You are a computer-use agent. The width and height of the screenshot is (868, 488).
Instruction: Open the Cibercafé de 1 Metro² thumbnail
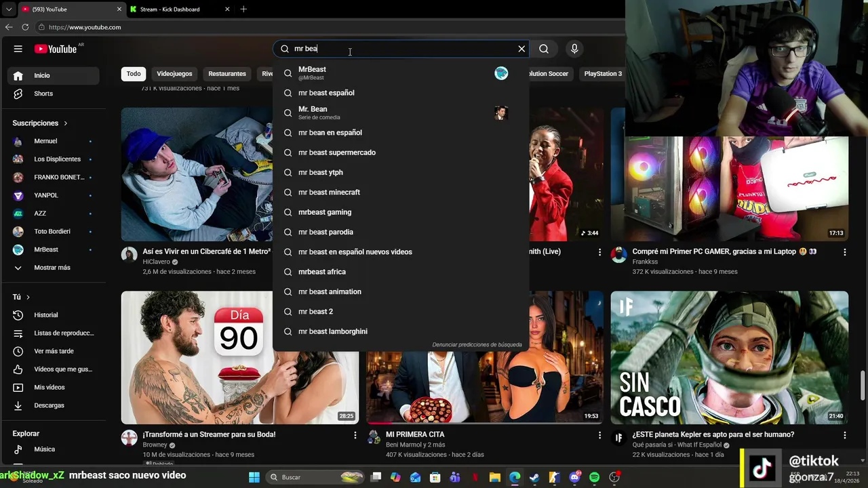[197, 175]
